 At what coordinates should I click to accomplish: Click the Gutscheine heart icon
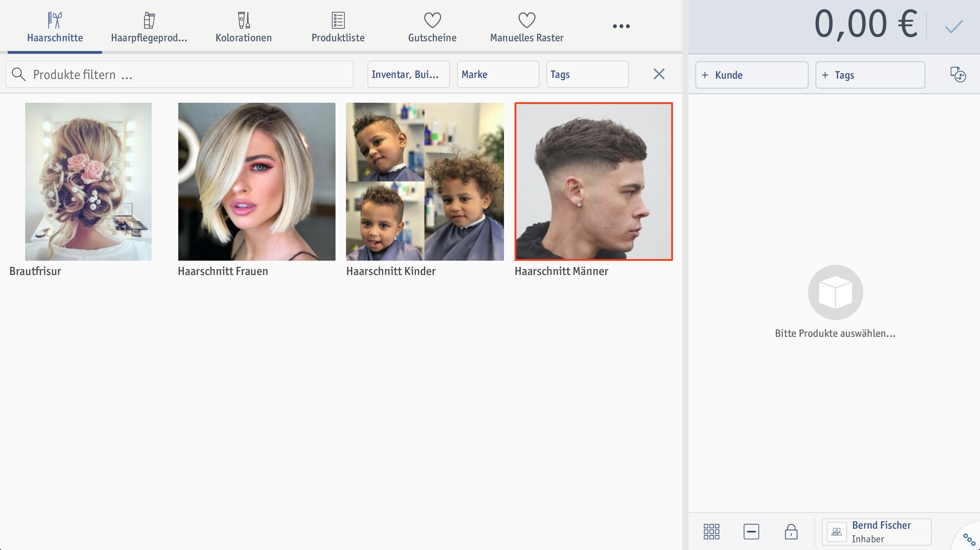(432, 20)
